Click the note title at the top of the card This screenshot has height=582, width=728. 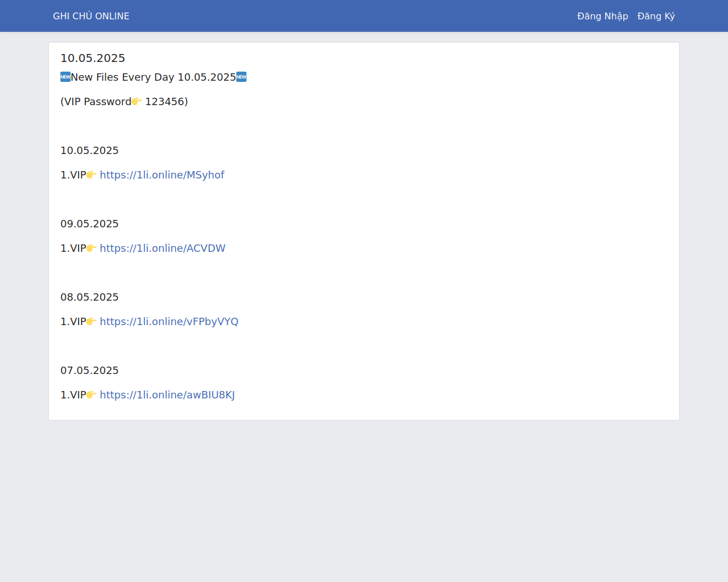[93, 58]
